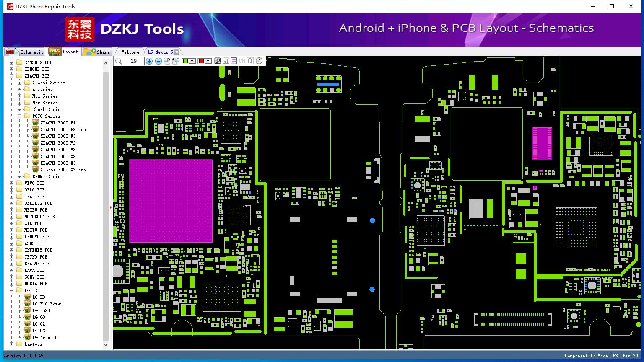Click the pink bars toolbar icon
This screenshot has height=362, width=644.
(x=234, y=61)
